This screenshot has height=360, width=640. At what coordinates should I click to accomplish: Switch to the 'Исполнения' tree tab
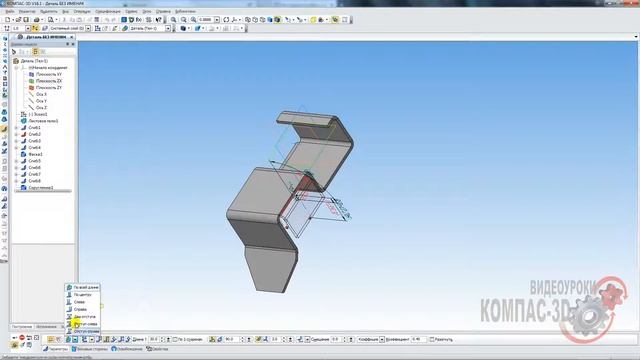[x=46, y=327]
